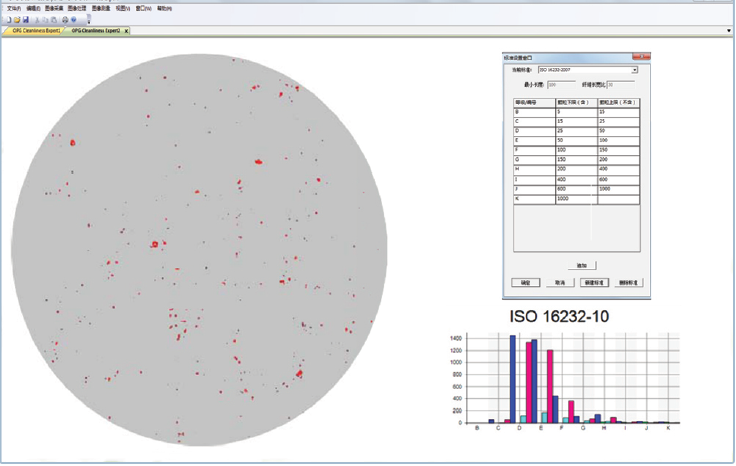
Task: Select row K lower limit cell 1000
Action: [x=575, y=199]
